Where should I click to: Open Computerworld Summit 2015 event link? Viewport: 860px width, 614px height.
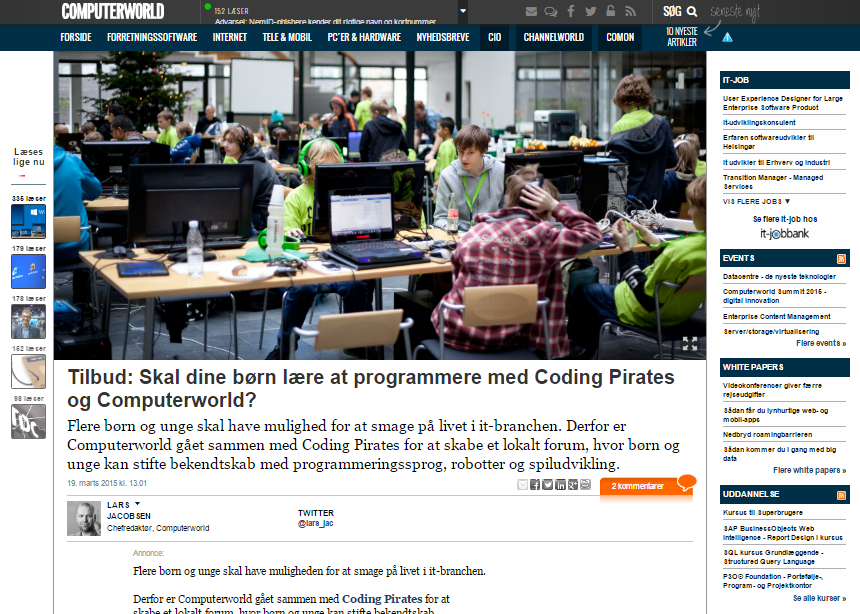tap(774, 296)
